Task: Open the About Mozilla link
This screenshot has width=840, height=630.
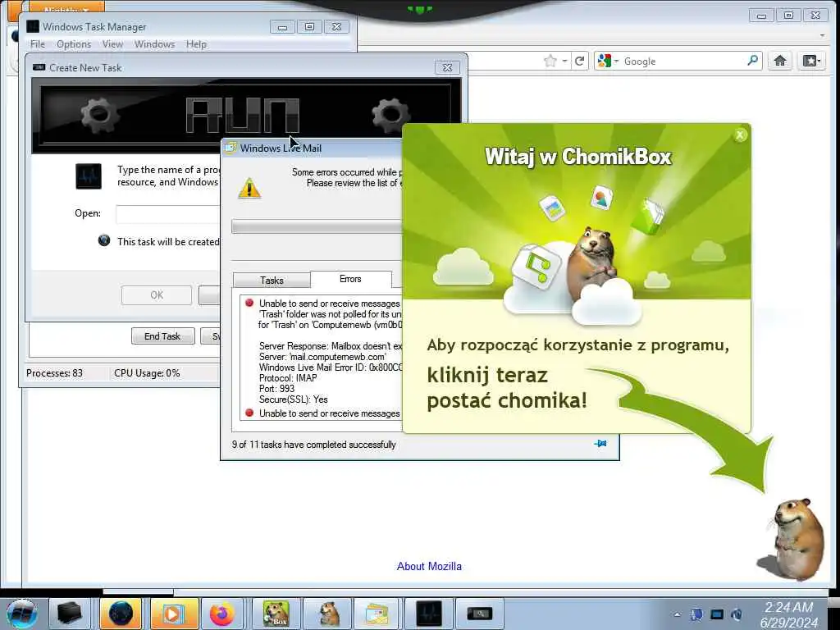Action: pos(429,566)
